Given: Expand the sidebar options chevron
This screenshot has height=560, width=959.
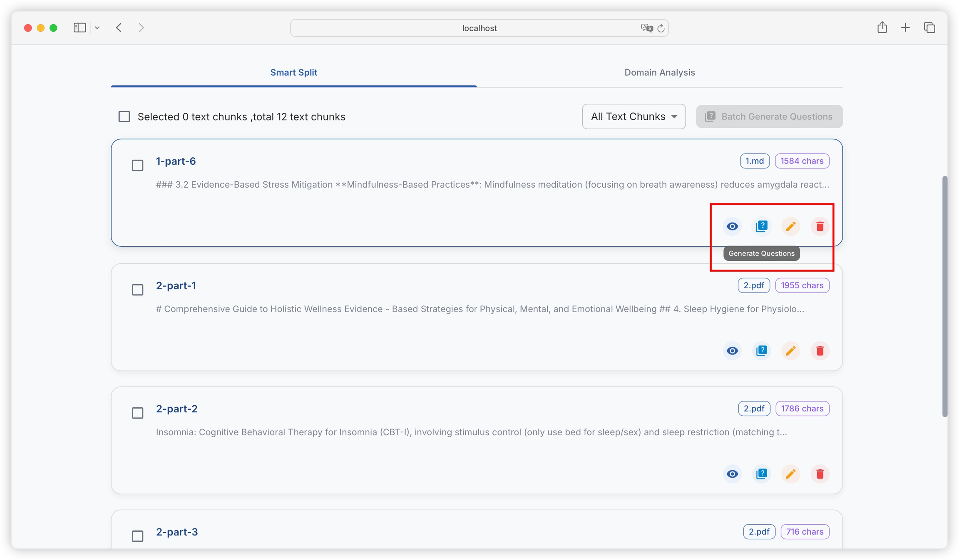Looking at the screenshot, I should pos(97,28).
